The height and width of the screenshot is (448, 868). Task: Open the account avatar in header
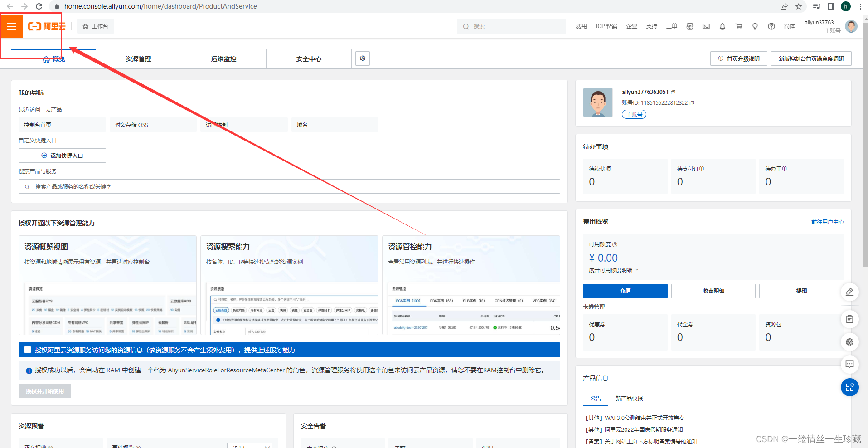851,26
